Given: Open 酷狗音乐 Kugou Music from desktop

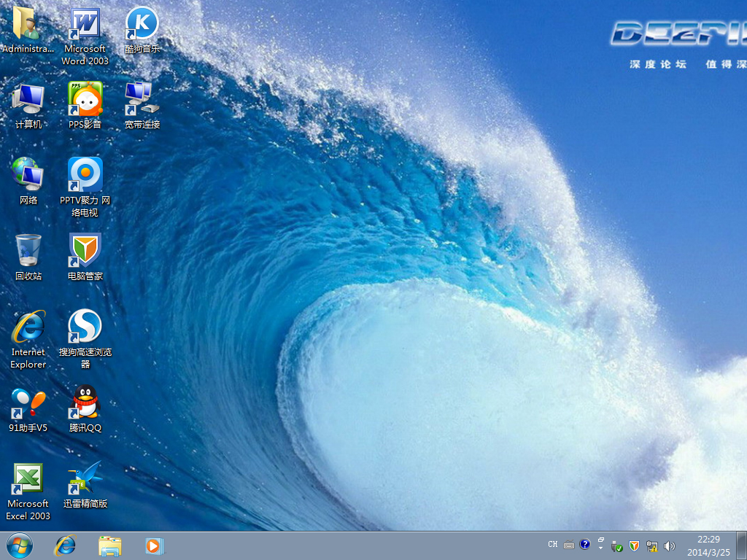Looking at the screenshot, I should [x=141, y=26].
